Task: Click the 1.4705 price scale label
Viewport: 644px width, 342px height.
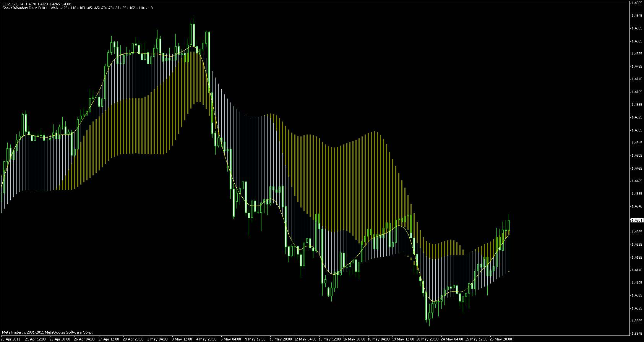Action: 637,92
